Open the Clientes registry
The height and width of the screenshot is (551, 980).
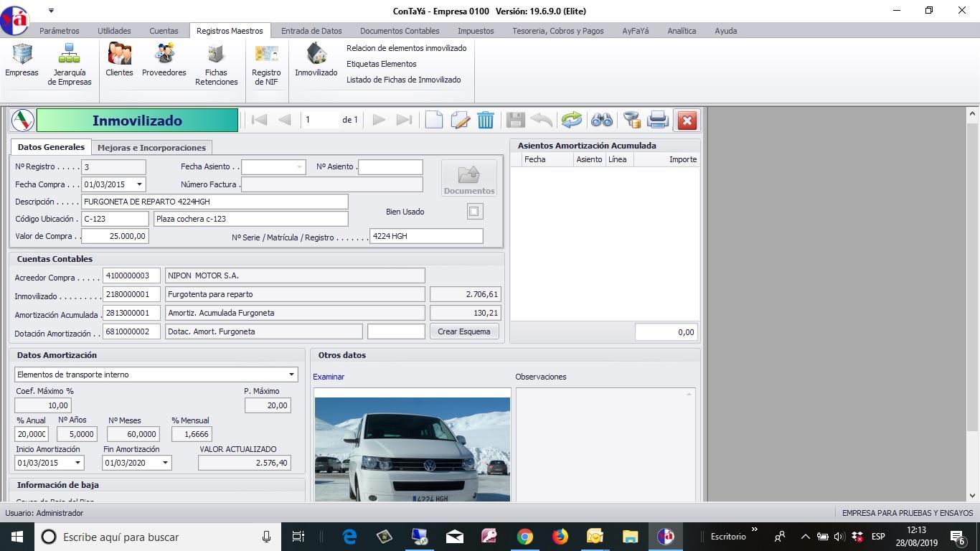click(119, 60)
